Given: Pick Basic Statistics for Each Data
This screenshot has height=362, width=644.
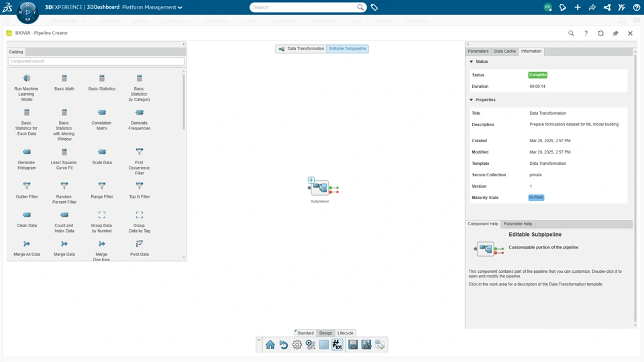Looking at the screenshot, I should (x=27, y=122).
